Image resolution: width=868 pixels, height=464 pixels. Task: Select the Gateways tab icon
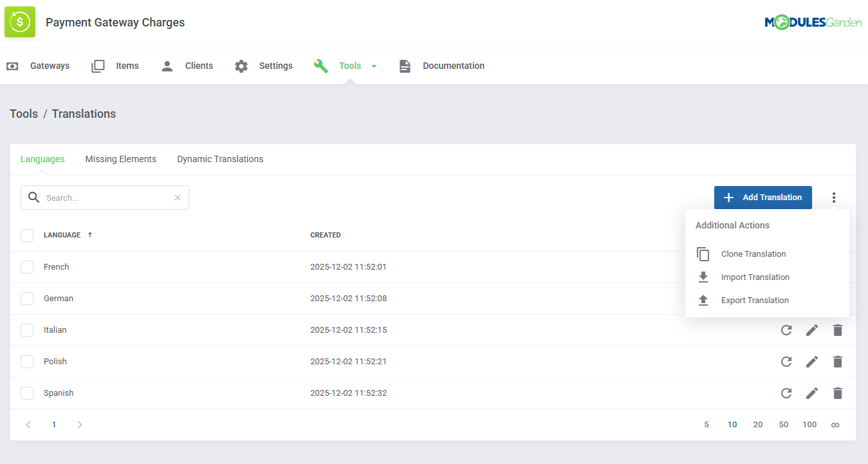pos(12,66)
